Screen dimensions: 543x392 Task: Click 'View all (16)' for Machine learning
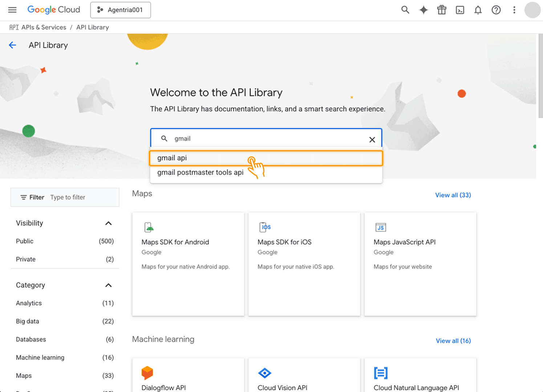click(x=453, y=340)
